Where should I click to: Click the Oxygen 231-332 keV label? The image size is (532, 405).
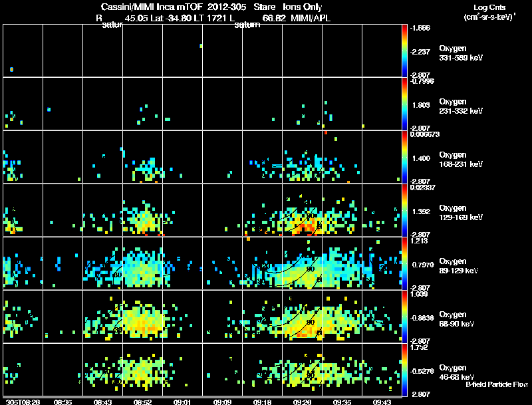click(x=461, y=106)
